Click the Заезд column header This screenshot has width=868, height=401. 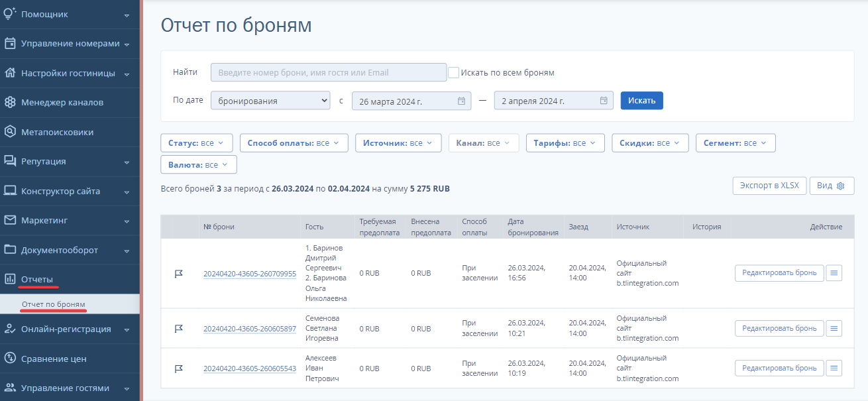coord(578,227)
